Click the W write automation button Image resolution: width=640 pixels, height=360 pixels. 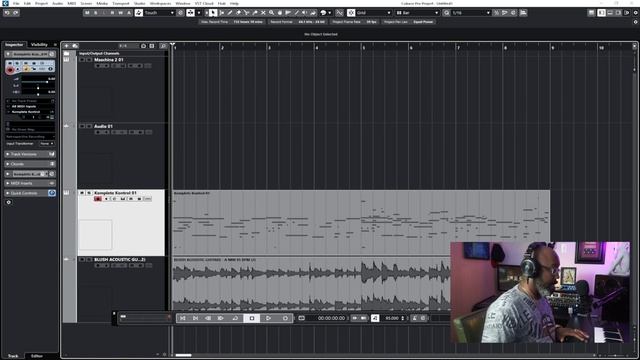coord(120,13)
